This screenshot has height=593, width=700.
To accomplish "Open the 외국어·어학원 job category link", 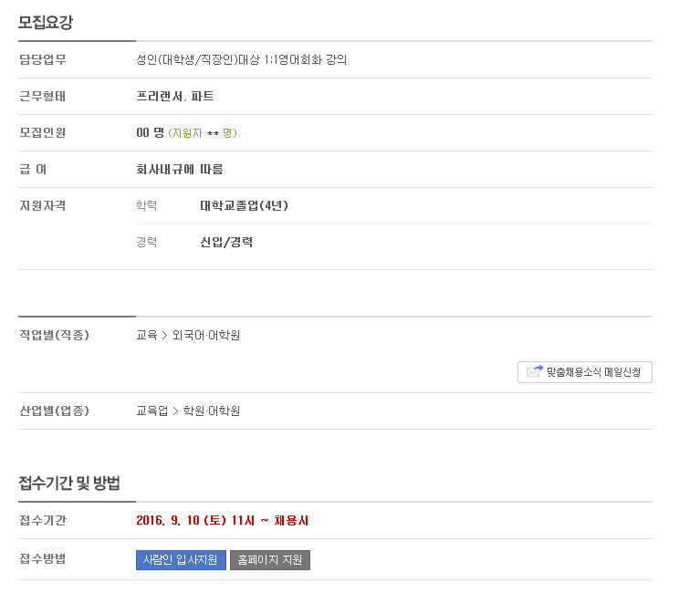I will (206, 335).
